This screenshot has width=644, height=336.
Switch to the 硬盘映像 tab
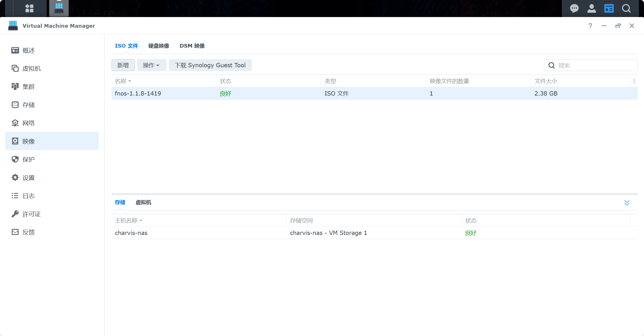[x=159, y=46]
